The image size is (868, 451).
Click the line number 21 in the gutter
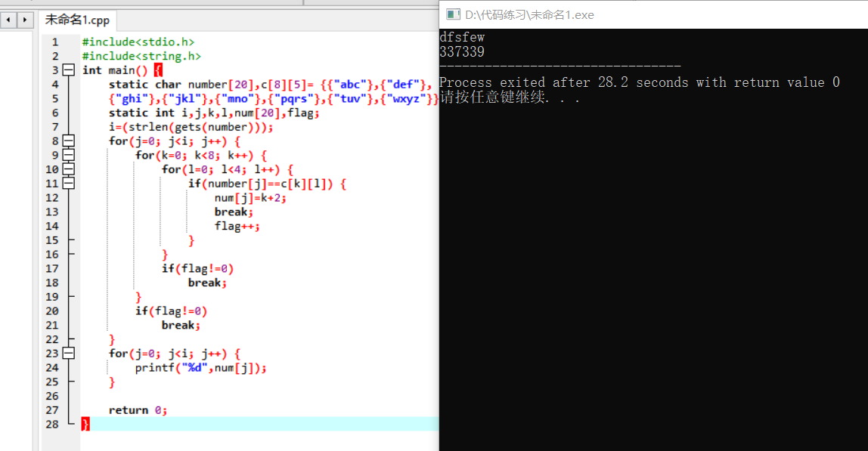point(52,326)
